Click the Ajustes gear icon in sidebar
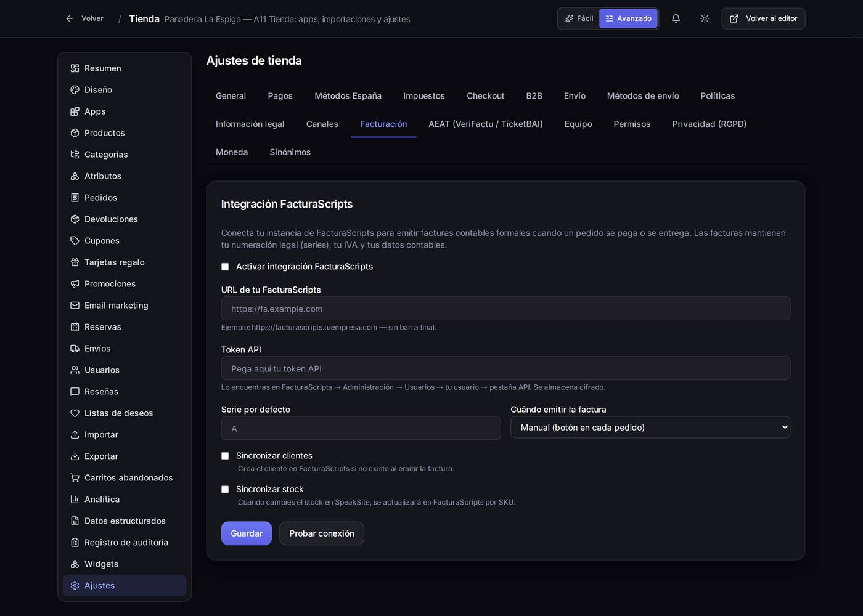Image resolution: width=863 pixels, height=616 pixels. [75, 586]
